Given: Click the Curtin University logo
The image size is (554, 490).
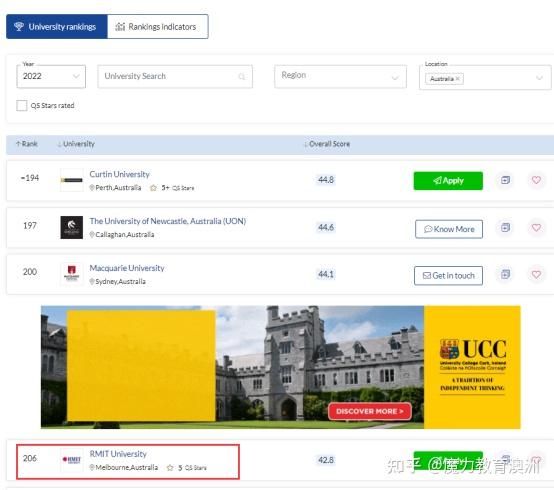Looking at the screenshot, I should (x=71, y=180).
